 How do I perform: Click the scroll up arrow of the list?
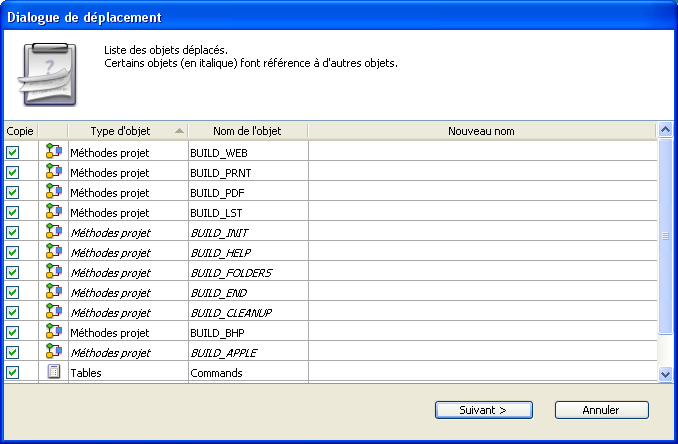click(665, 131)
